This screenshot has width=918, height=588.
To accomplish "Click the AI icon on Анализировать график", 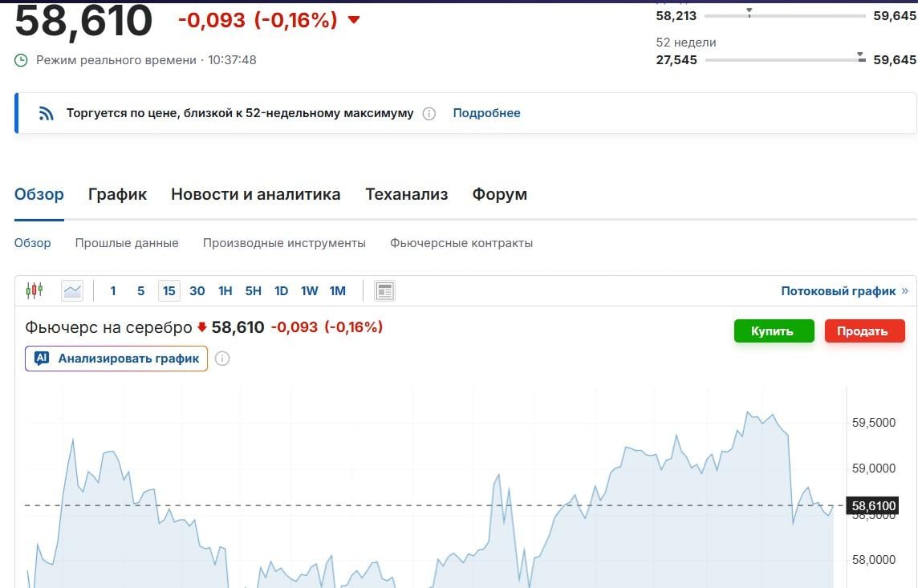I will click(43, 358).
